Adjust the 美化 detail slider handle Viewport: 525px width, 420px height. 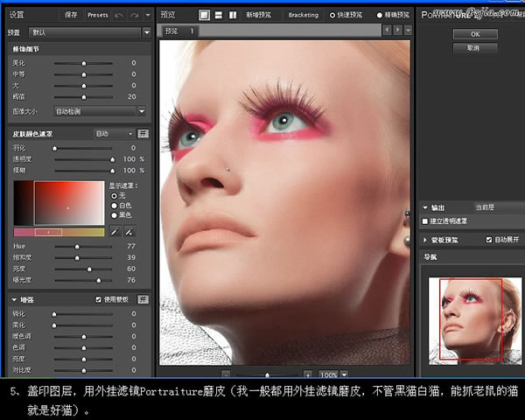coord(84,63)
